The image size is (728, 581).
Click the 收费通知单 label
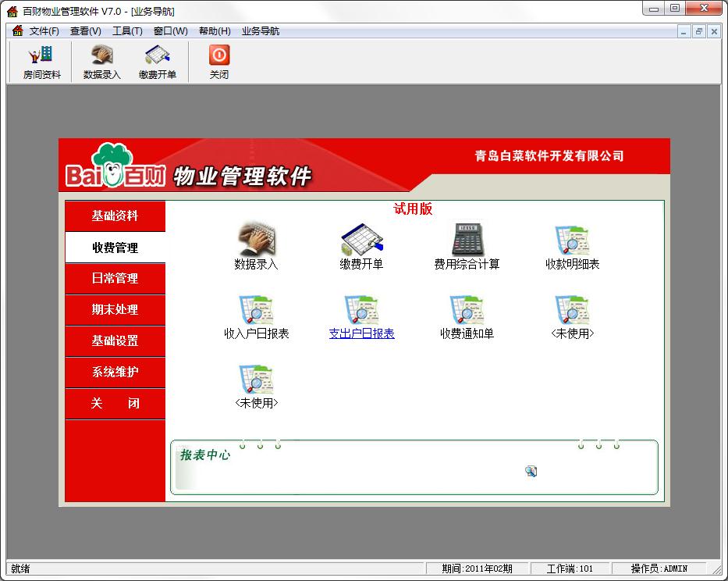click(x=467, y=333)
